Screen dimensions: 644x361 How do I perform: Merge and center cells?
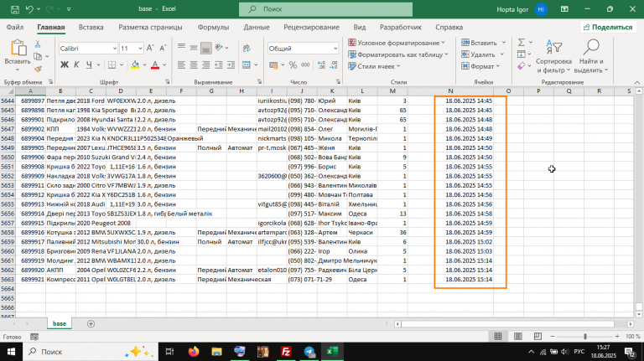pyautogui.click(x=247, y=64)
